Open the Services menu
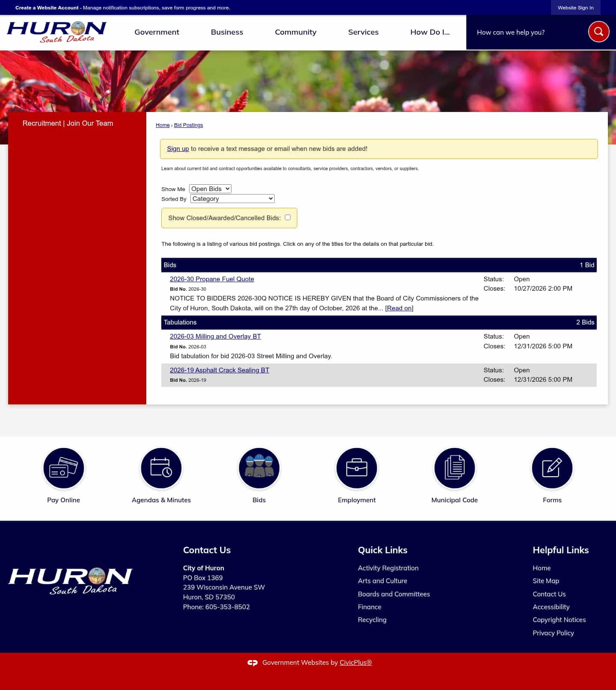Screen dimensions: 616x690 (x=363, y=32)
